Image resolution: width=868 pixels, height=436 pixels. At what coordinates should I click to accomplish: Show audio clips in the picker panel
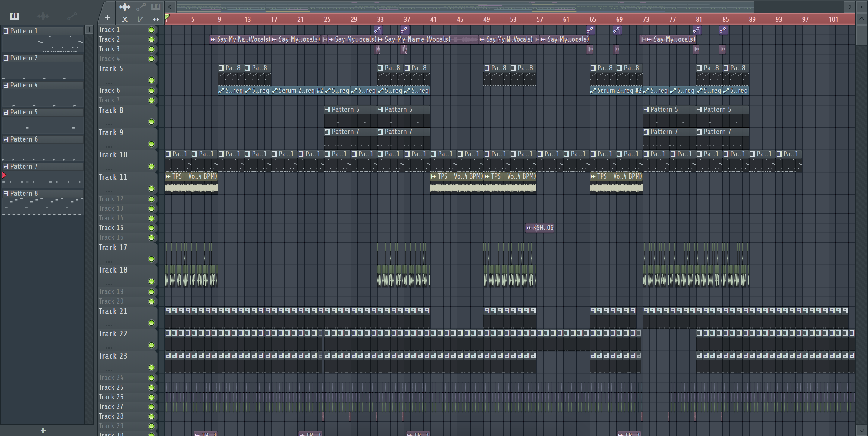43,16
